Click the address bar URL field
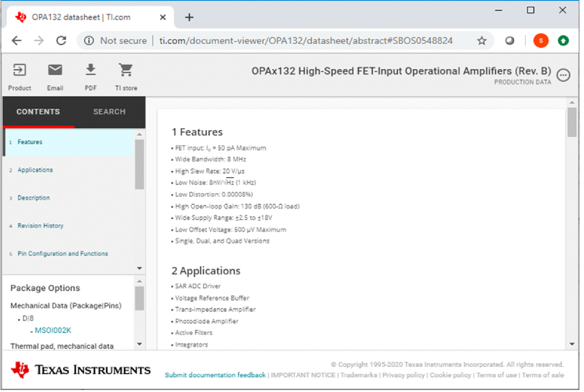Image resolution: width=584 pixels, height=392 pixels. [306, 41]
